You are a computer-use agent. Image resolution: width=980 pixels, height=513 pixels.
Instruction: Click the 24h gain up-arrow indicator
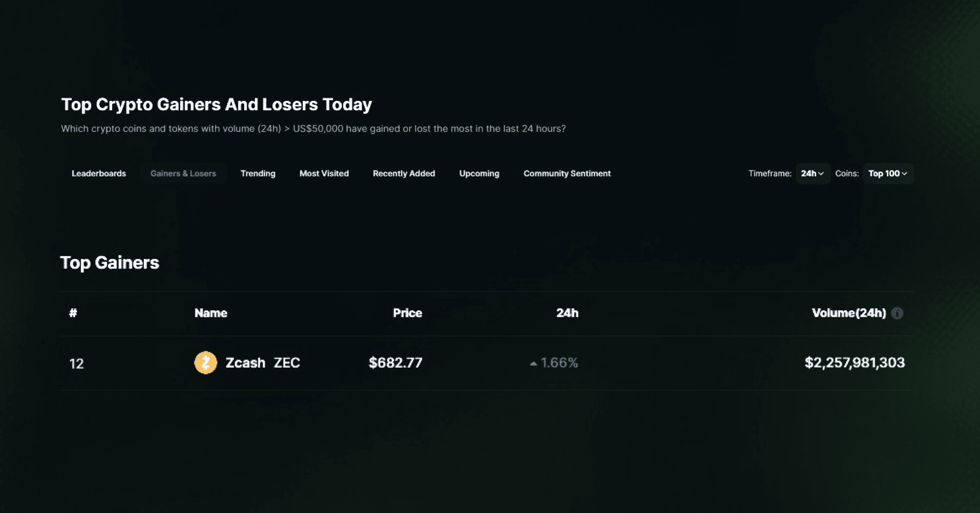pyautogui.click(x=533, y=364)
